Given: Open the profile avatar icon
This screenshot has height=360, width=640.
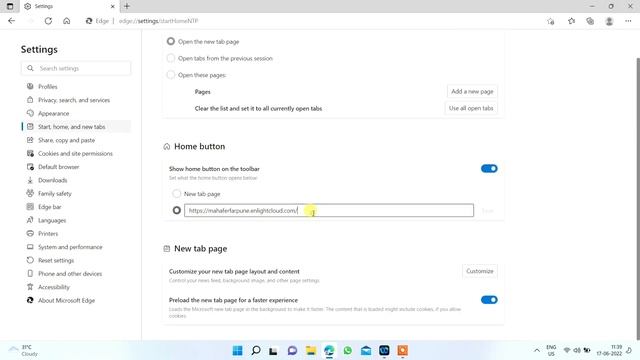Looking at the screenshot, I should pos(609,21).
